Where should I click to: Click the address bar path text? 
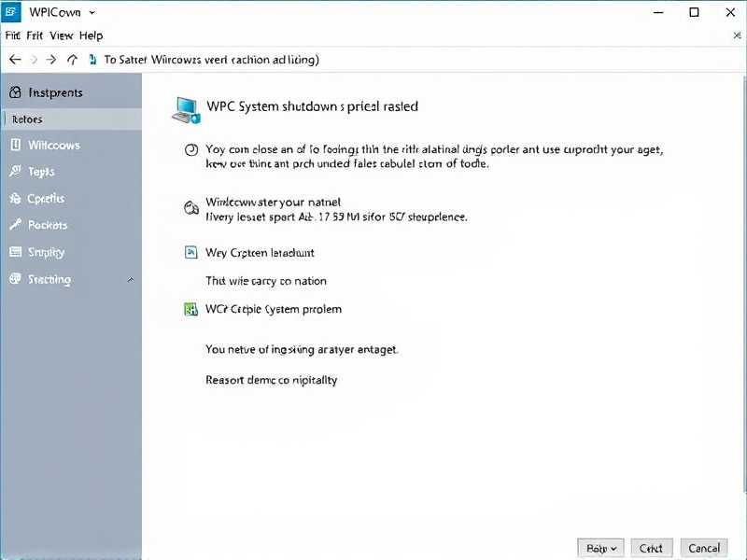[x=211, y=59]
